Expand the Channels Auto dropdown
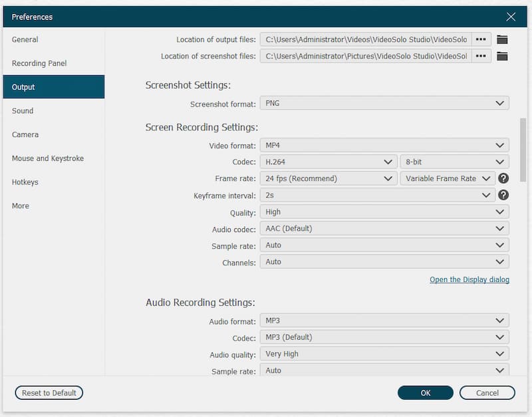 click(384, 262)
